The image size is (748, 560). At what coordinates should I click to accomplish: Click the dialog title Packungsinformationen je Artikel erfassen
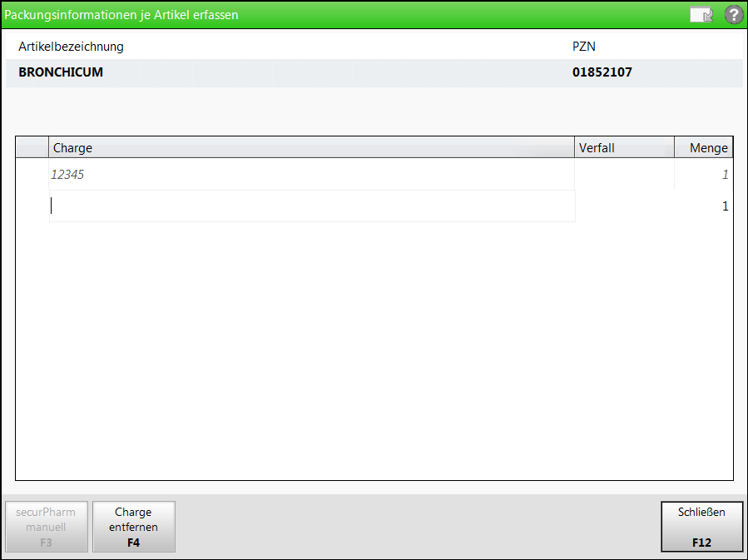(x=121, y=15)
